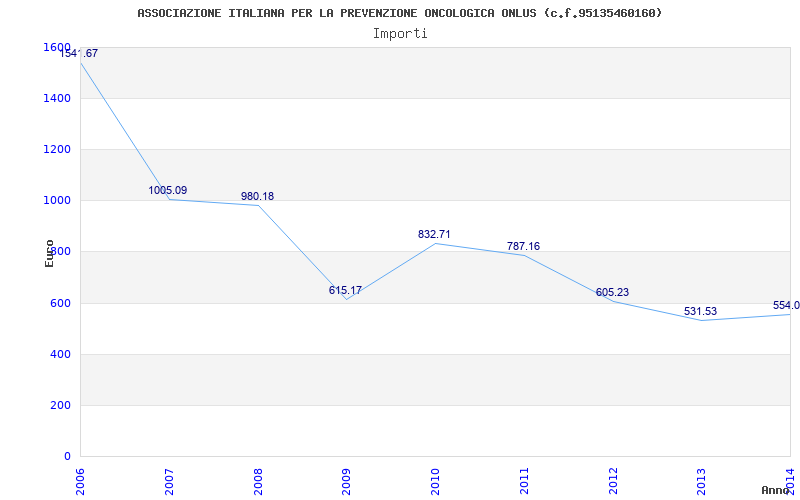The height and width of the screenshot is (500, 800).
Task: Click the 1000 y-axis label
Action: click(57, 201)
